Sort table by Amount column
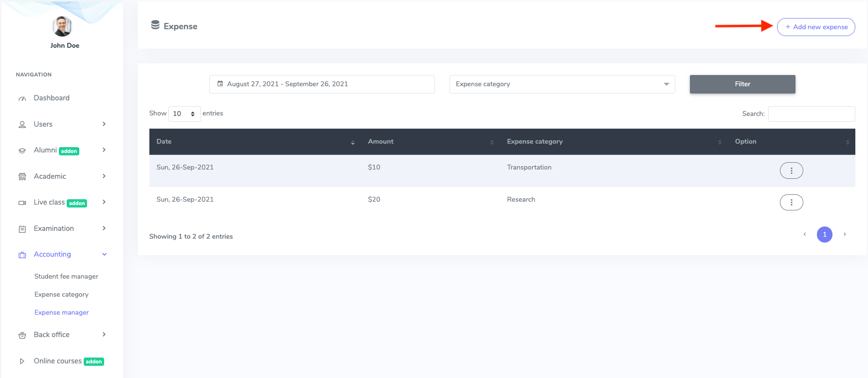The width and height of the screenshot is (868, 378). (x=381, y=142)
